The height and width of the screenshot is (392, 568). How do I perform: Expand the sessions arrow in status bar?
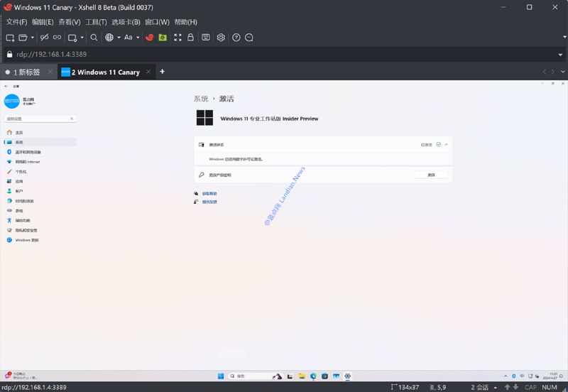click(495, 388)
